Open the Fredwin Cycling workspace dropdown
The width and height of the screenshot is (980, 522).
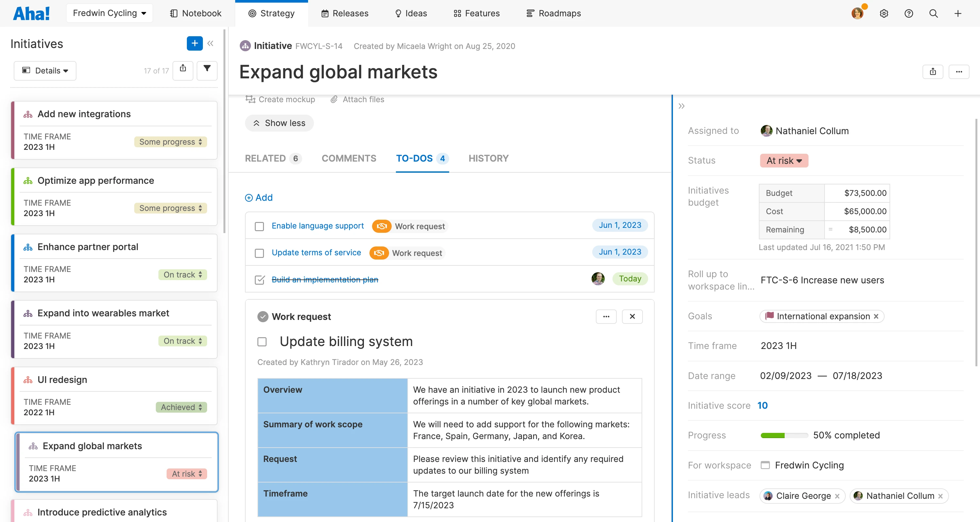point(109,13)
